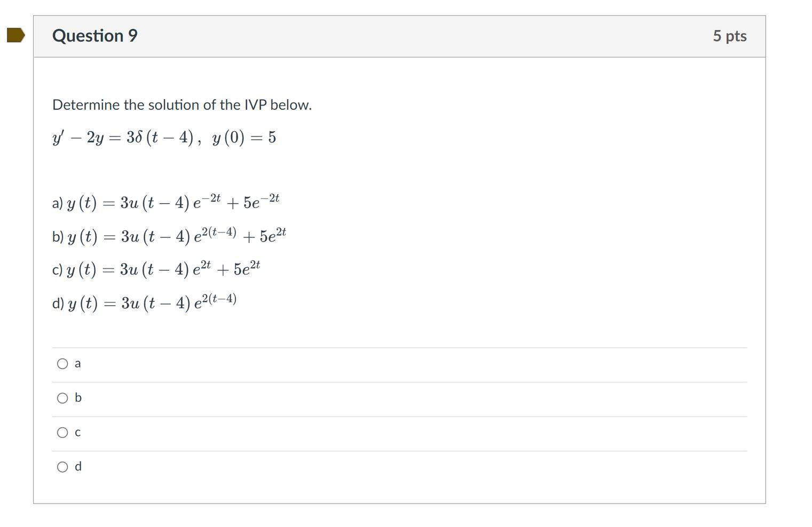Click the label "a" beside its radio button
The height and width of the screenshot is (527, 812).
(78, 363)
